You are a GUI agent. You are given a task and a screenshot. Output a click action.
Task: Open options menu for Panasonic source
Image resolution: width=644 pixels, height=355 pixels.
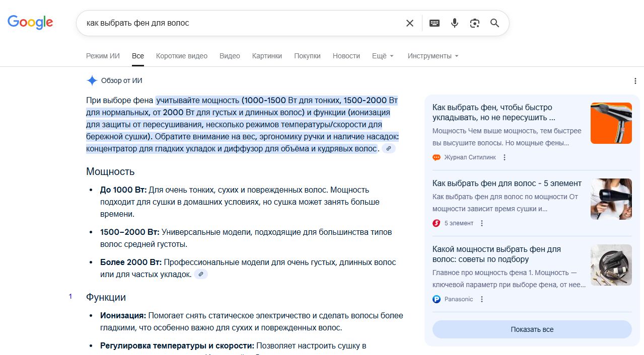tap(482, 299)
